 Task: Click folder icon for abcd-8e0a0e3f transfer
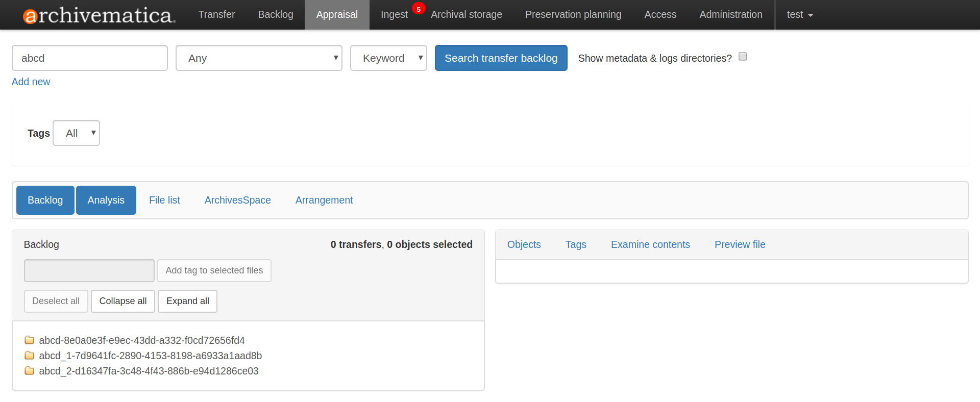pos(30,340)
